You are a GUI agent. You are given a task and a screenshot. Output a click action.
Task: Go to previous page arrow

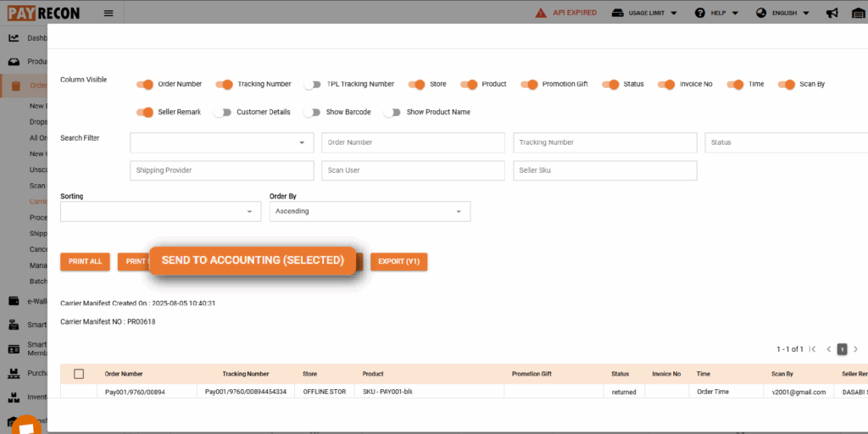(x=829, y=349)
